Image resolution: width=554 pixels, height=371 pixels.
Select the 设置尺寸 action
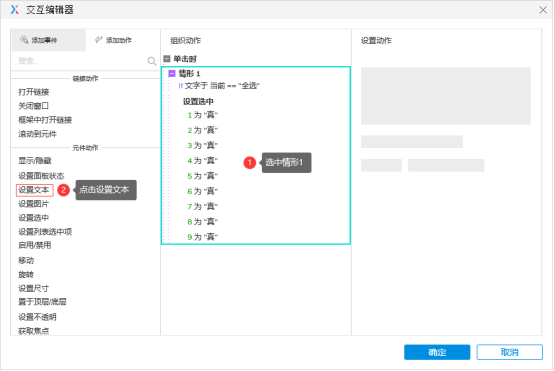(34, 288)
